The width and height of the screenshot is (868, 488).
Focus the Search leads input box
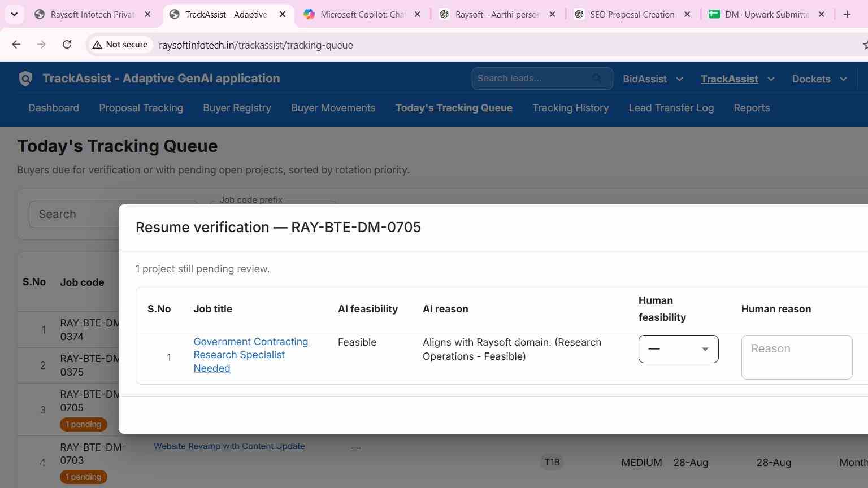tap(531, 79)
